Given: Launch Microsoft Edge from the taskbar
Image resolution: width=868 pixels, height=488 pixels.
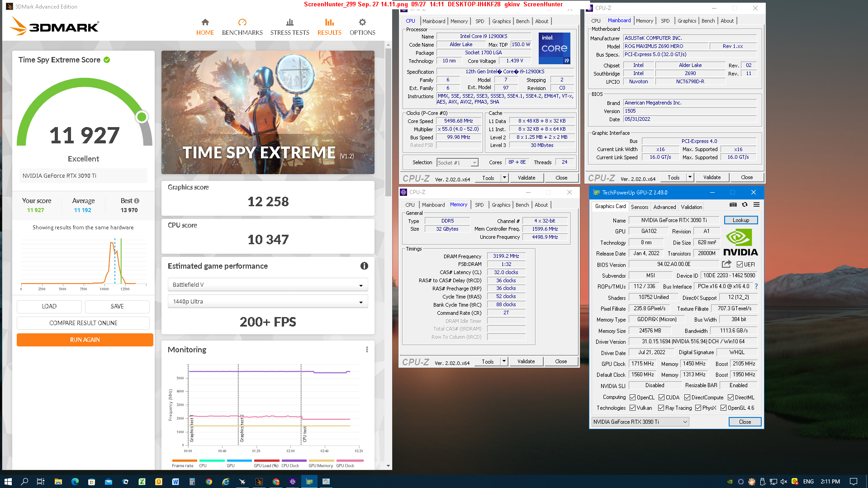Looking at the screenshot, I should click(75, 482).
